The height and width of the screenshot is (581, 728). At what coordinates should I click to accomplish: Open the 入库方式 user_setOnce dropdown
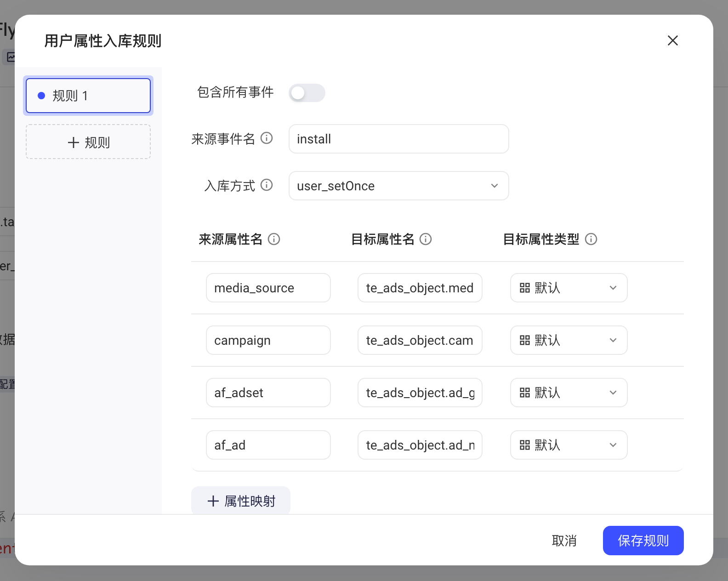pyautogui.click(x=399, y=186)
